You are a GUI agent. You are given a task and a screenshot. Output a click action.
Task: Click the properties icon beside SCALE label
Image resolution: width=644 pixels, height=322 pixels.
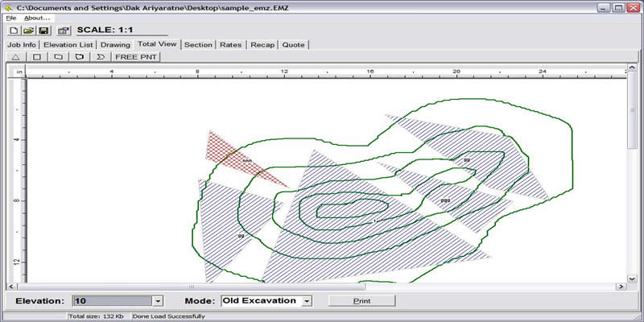pos(64,30)
